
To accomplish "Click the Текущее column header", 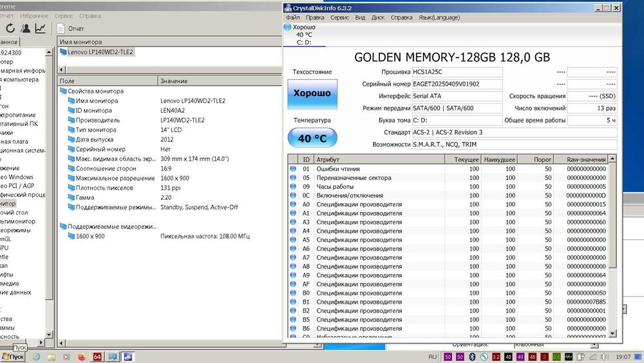I will point(463,159).
